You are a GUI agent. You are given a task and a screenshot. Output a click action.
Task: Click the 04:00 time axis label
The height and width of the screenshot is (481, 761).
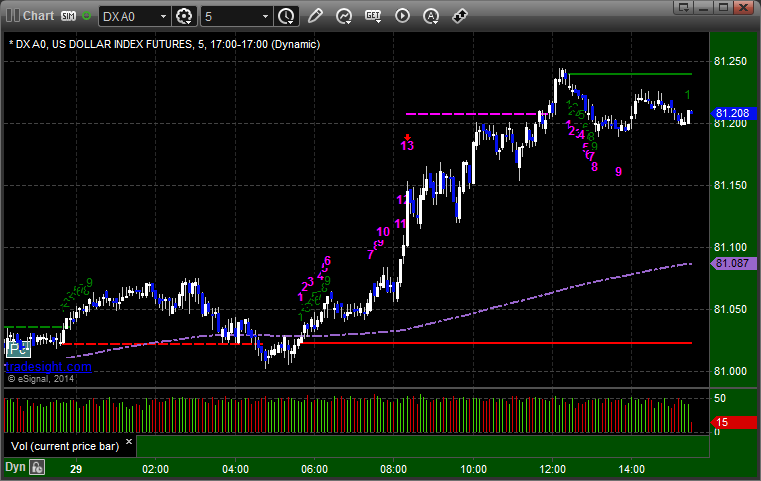235,469
